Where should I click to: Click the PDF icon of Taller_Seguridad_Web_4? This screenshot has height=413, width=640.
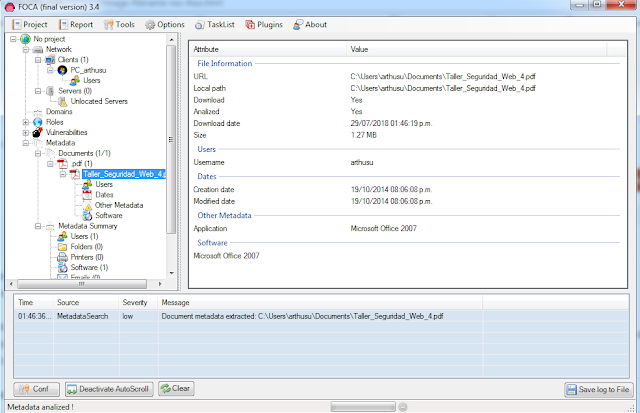point(75,174)
